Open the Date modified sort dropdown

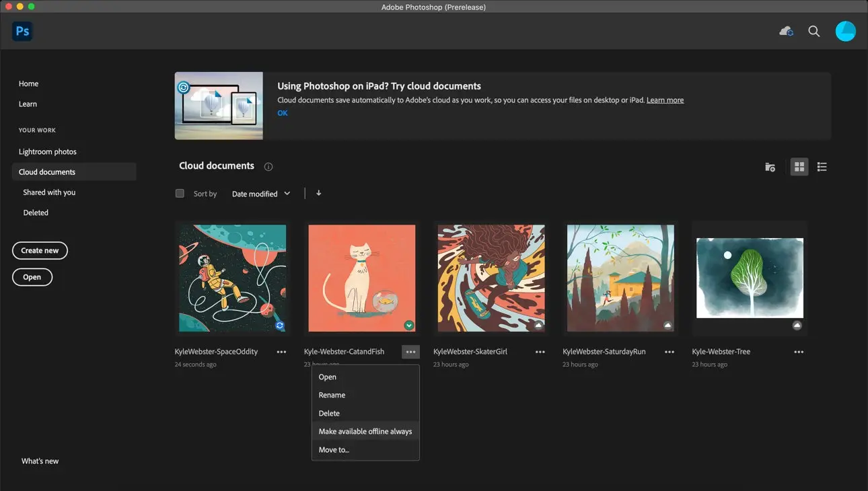pyautogui.click(x=261, y=193)
